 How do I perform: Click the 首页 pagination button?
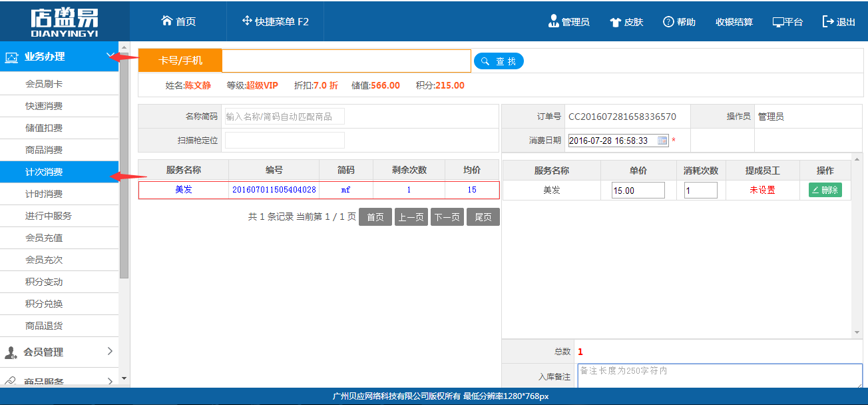click(x=375, y=217)
